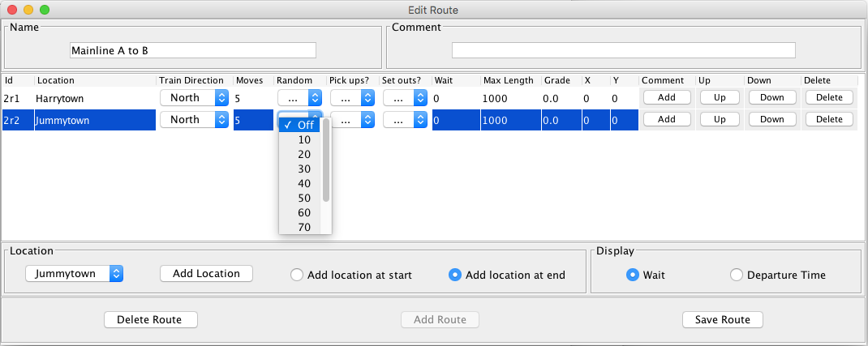
Task: Choose 30 from the Random list
Action: 304,169
